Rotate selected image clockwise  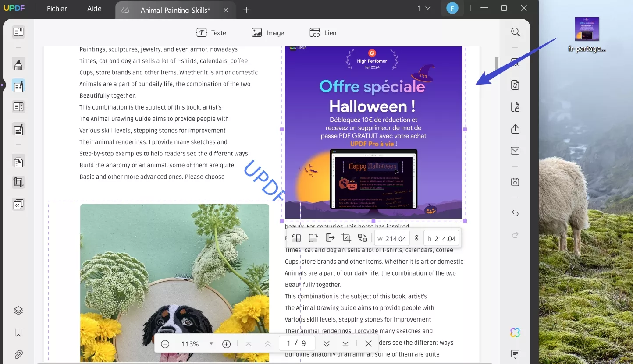pos(313,238)
